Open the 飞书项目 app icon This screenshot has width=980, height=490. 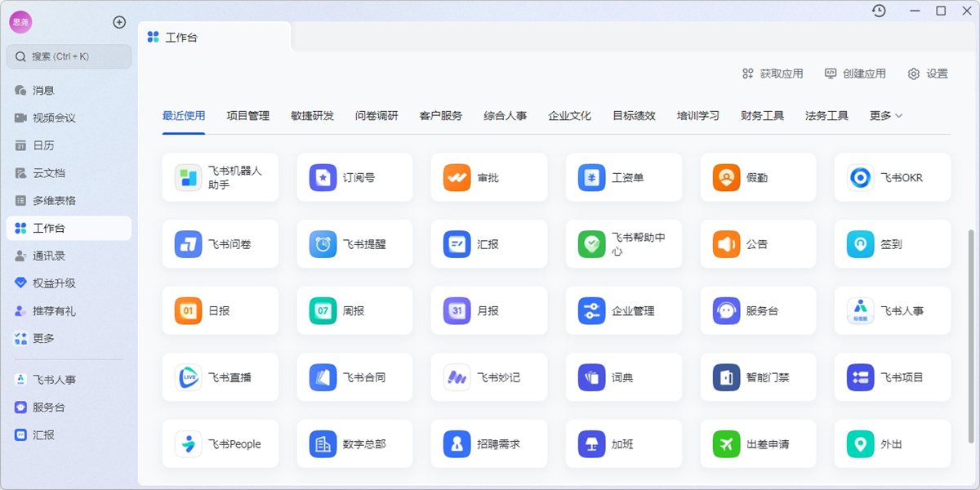pos(861,377)
